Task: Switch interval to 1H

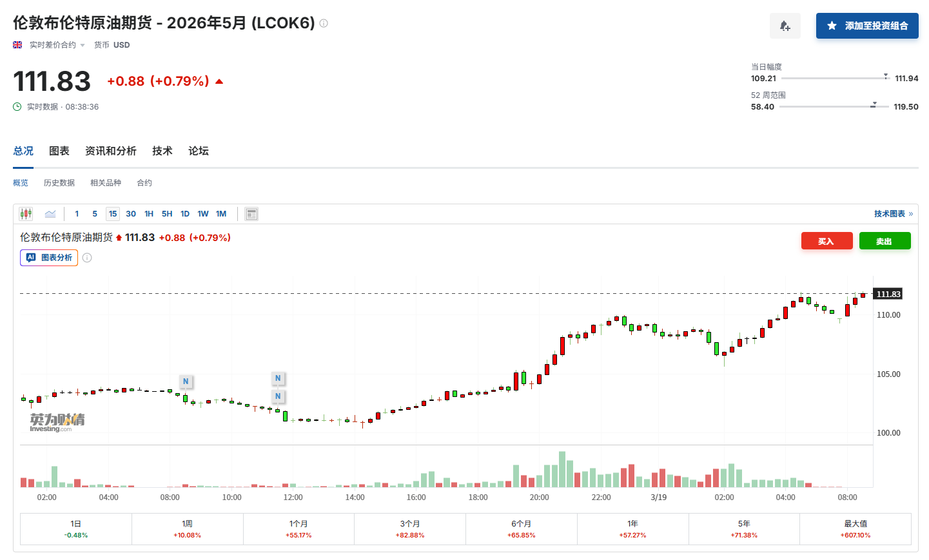Action: click(149, 213)
